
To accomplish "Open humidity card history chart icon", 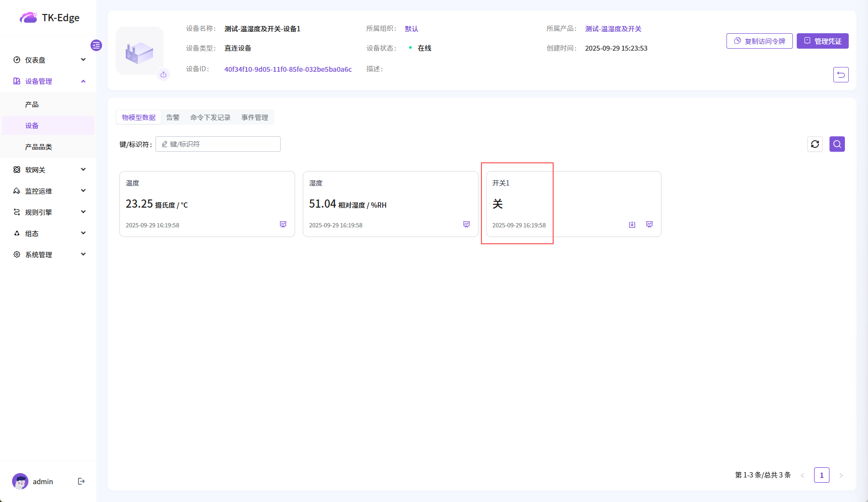I will (466, 225).
